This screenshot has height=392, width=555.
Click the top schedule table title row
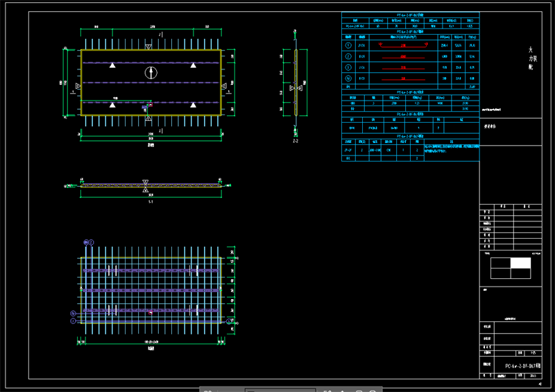(410, 15)
